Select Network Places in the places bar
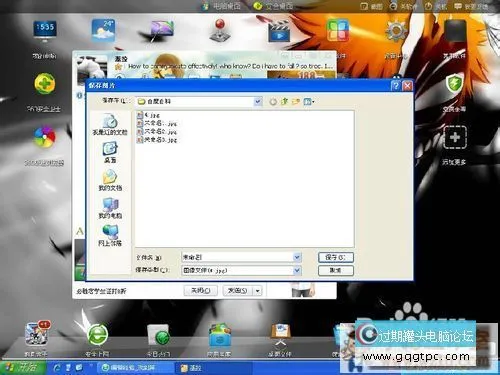The height and width of the screenshot is (375, 500). point(110,236)
